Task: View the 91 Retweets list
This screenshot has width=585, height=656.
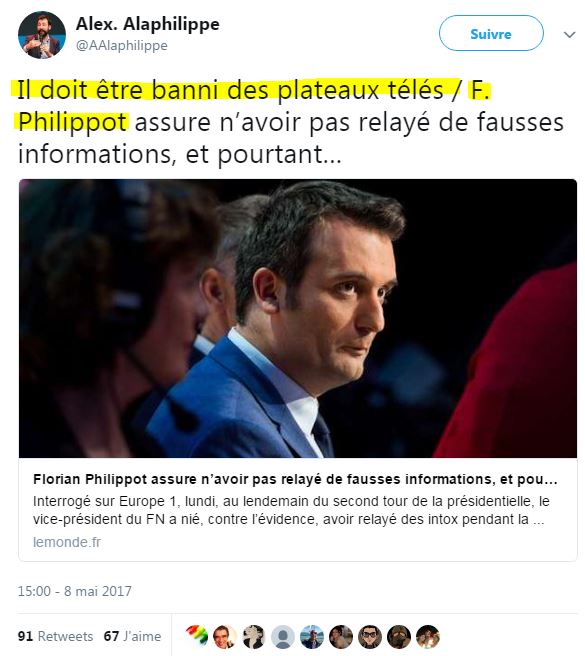Action: pyautogui.click(x=55, y=636)
